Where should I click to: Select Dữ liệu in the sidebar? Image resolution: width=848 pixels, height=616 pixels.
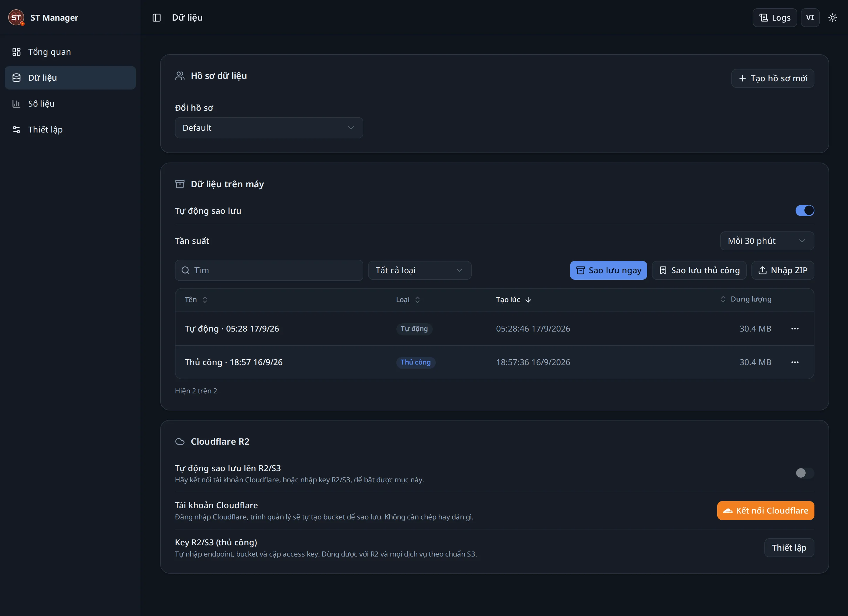pos(70,78)
